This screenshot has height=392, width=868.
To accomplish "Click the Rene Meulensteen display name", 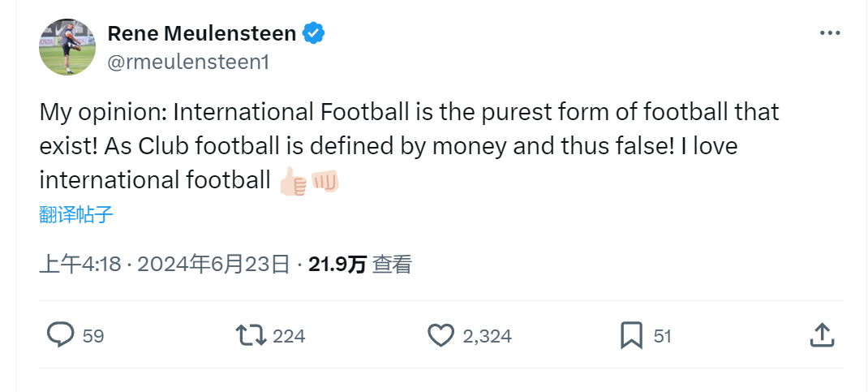I will pos(202,33).
